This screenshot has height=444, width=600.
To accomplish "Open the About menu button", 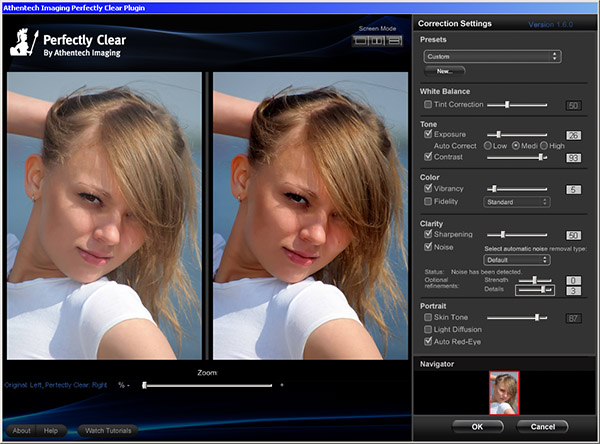I will click(x=22, y=431).
